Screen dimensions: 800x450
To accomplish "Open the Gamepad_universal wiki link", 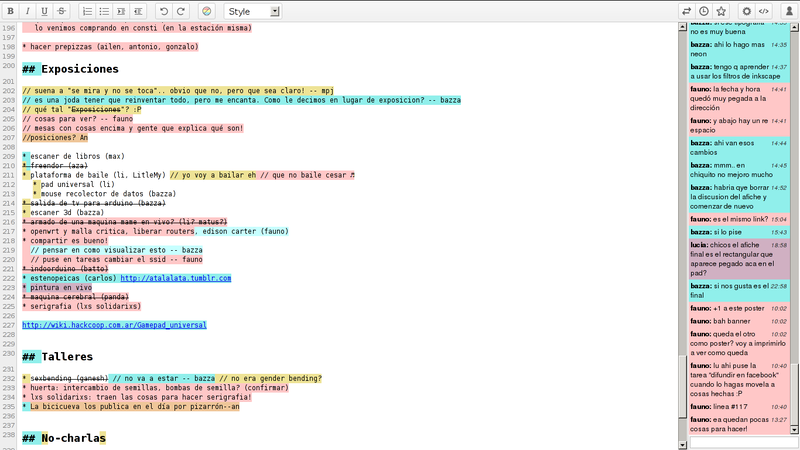I will point(114,325).
